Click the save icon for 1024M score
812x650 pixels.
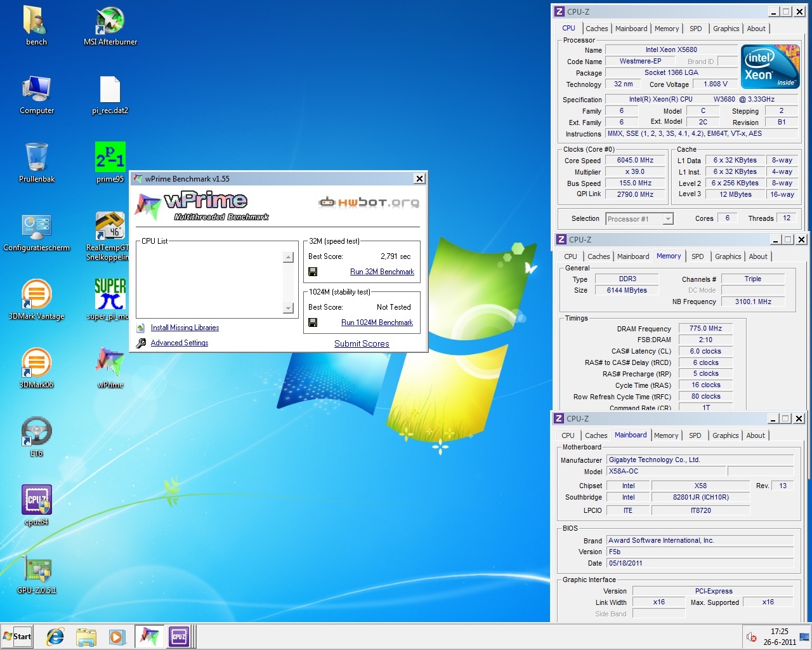pos(313,322)
